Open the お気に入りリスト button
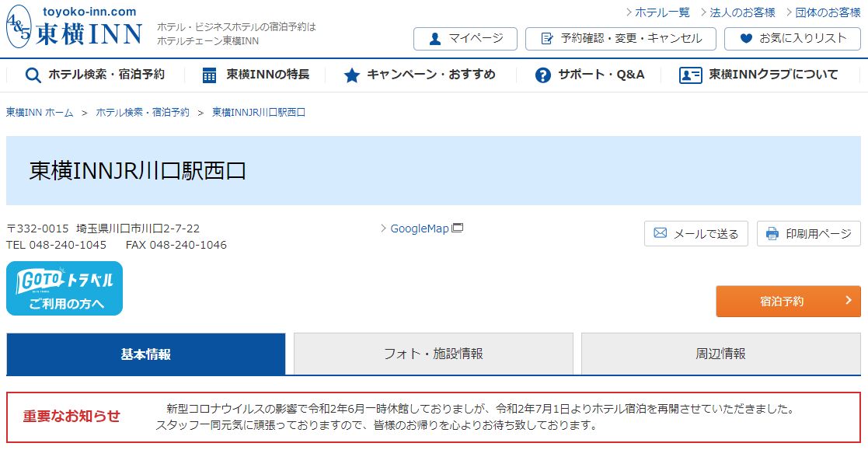 click(793, 39)
